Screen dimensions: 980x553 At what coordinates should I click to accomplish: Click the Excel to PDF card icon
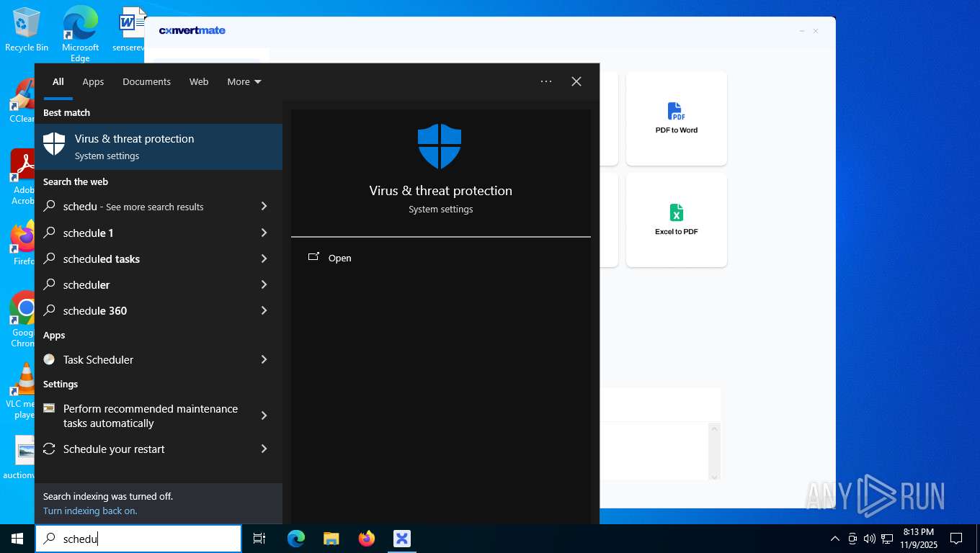[676, 212]
